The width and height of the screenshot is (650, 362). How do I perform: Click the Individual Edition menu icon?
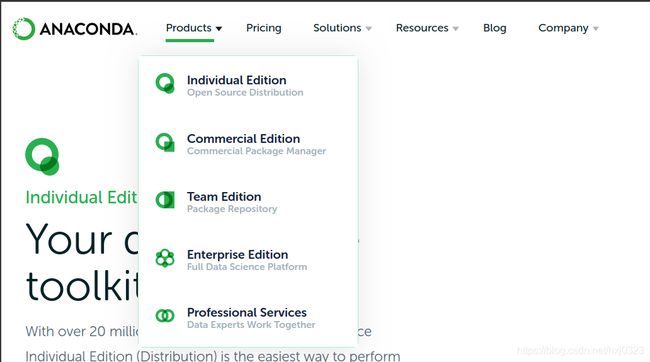[x=165, y=83]
